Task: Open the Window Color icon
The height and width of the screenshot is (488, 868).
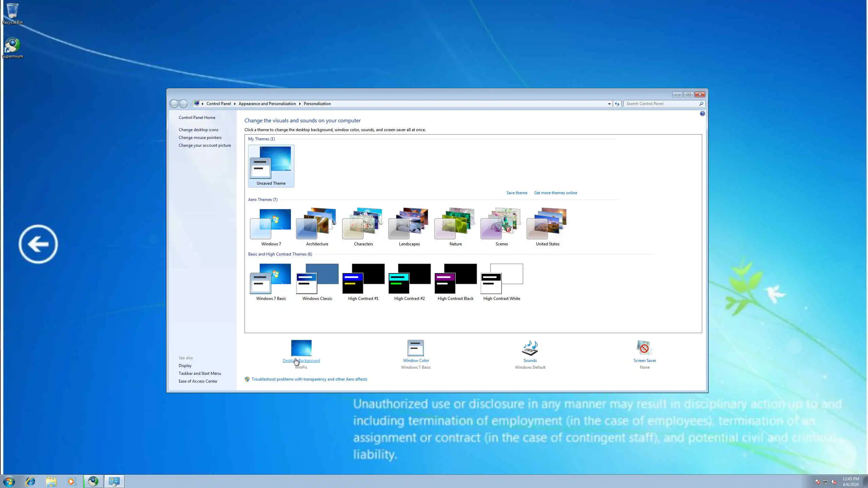Action: click(416, 348)
